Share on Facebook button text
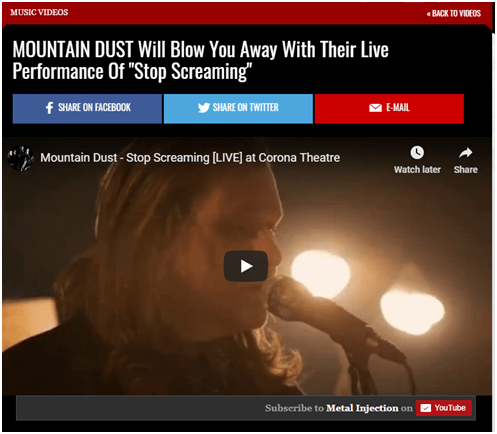This screenshot has height=434, width=497. point(94,107)
